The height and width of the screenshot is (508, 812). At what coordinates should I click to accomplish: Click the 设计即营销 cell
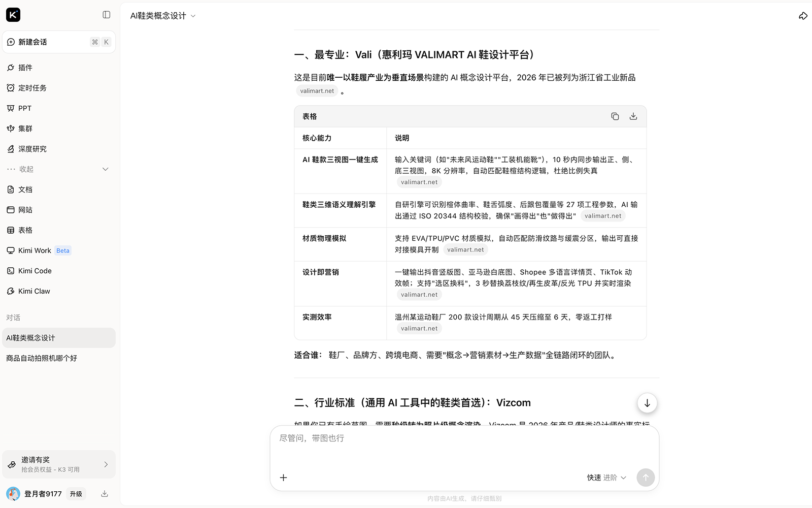pos(341,283)
